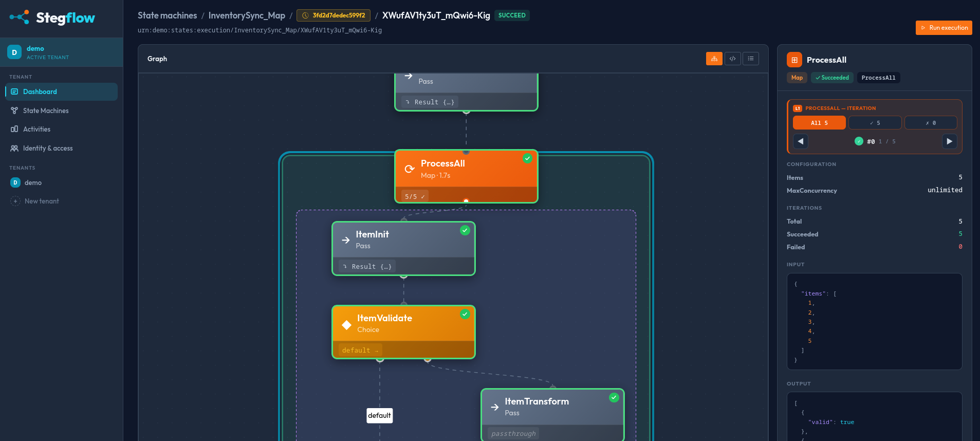Click the Run execution button

click(x=944, y=28)
